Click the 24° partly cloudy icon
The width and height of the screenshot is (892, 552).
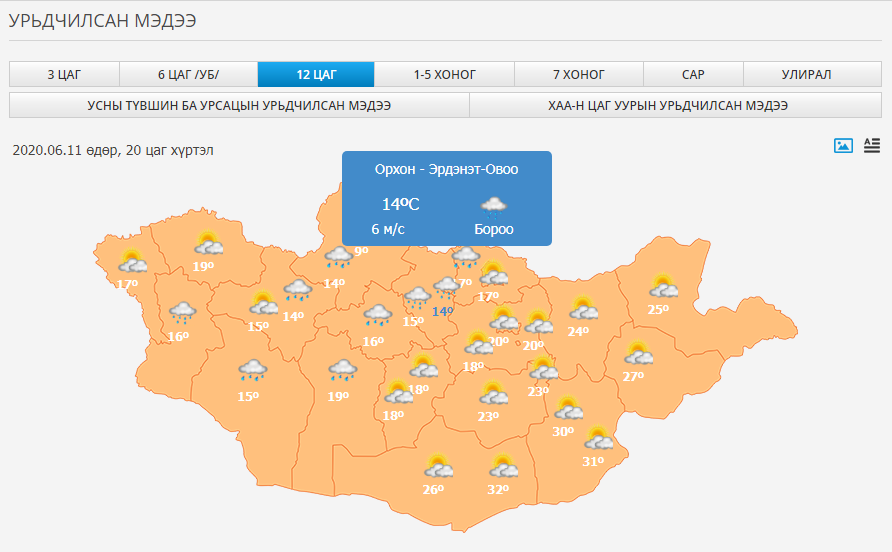[x=583, y=308]
